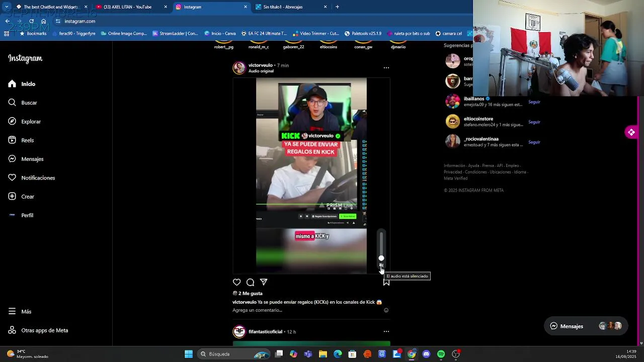Go to browser home page

(x=44, y=21)
